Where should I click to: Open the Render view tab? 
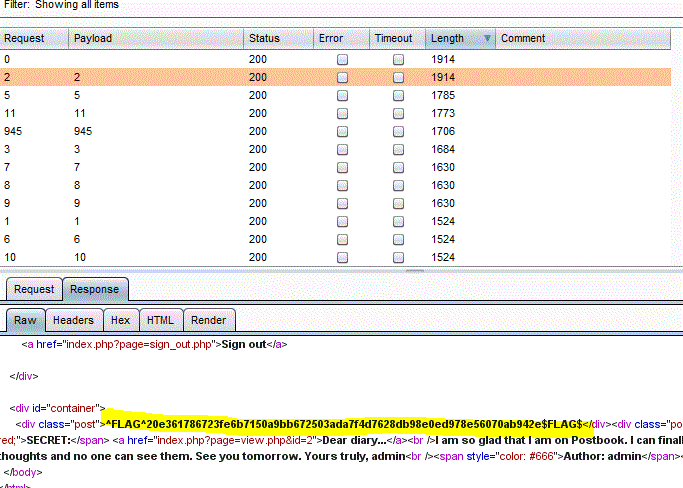click(208, 320)
